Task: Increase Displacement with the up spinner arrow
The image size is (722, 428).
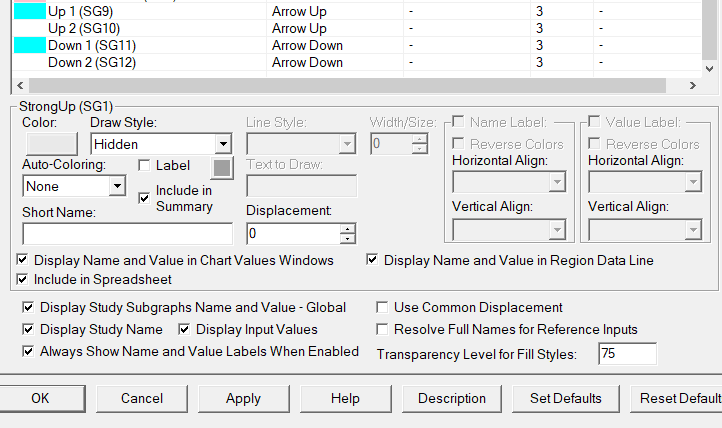Action: pyautogui.click(x=347, y=228)
